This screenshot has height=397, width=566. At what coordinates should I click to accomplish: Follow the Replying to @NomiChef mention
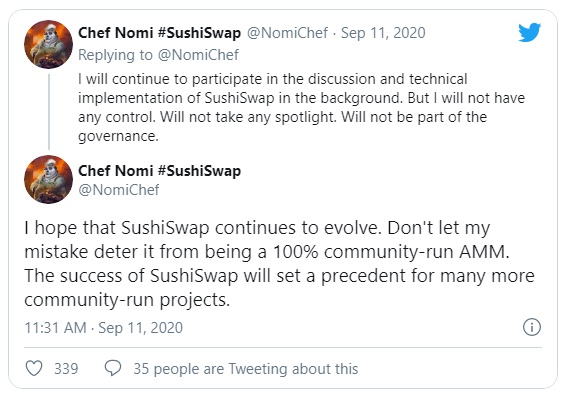tap(158, 55)
